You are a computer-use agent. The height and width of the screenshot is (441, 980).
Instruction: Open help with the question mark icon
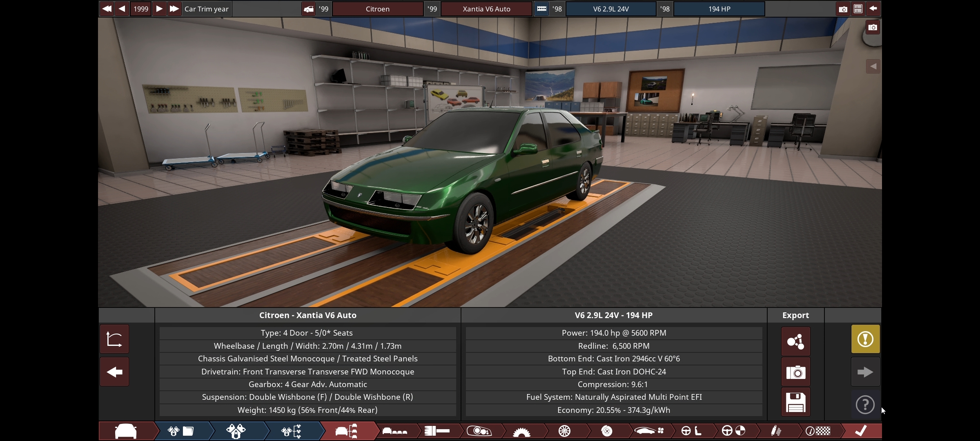[865, 405]
